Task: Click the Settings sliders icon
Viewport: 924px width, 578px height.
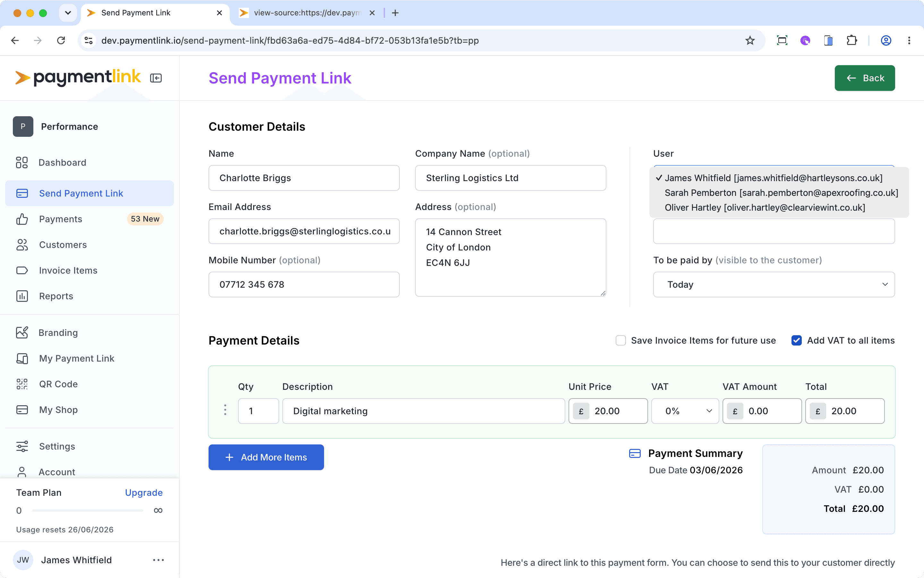Action: (x=22, y=446)
